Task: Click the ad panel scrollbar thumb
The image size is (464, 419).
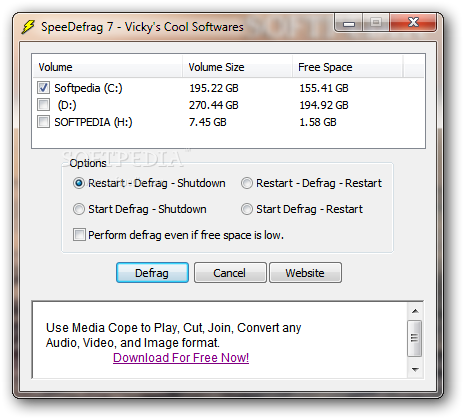Action: point(415,338)
